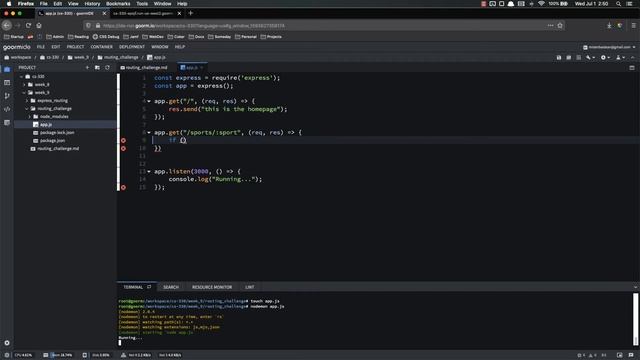This screenshot has width=640, height=360.
Task: Expand the express_routing folder
Action: (x=27, y=100)
